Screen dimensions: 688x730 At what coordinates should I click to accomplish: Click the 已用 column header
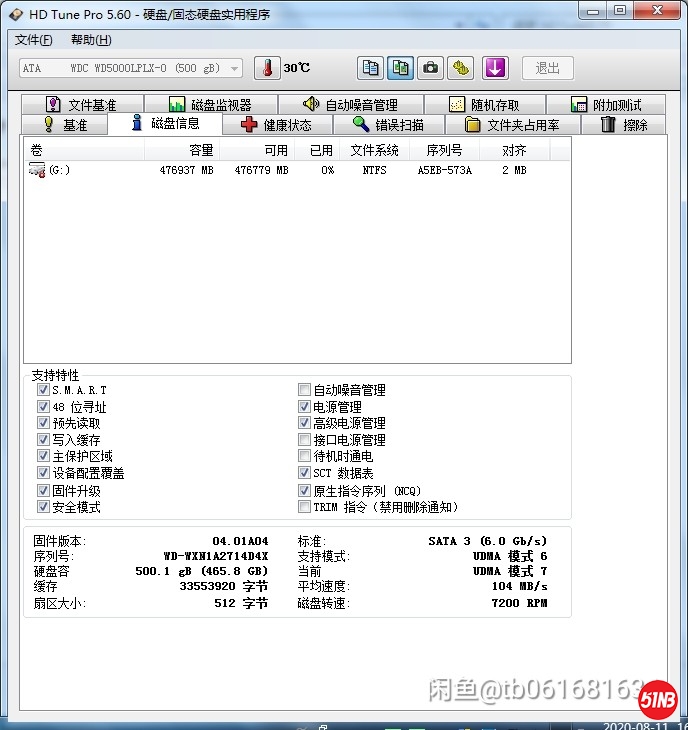click(x=317, y=150)
